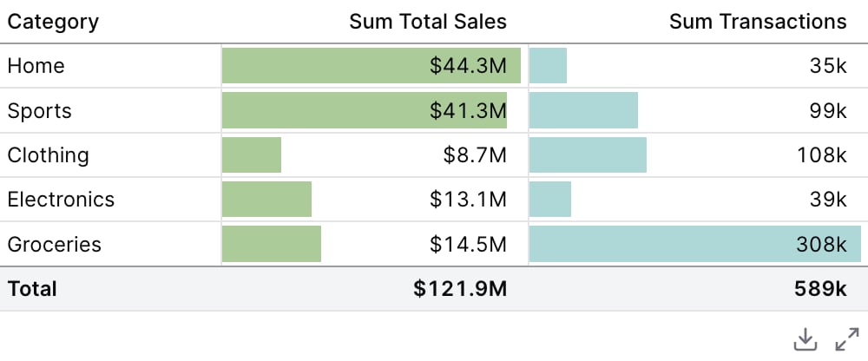Click the $8.7M Clothing sales value

click(x=475, y=155)
